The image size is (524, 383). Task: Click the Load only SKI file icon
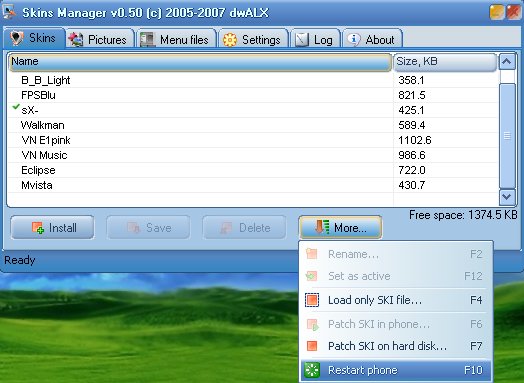(x=312, y=300)
